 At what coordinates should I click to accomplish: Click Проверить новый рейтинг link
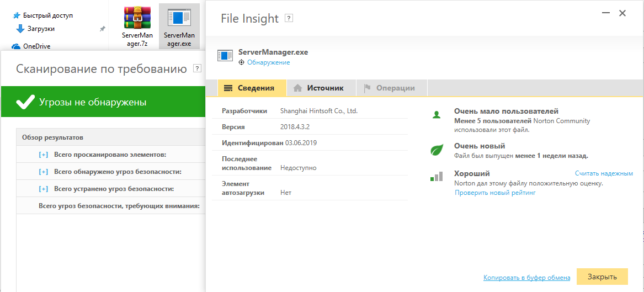tap(495, 193)
